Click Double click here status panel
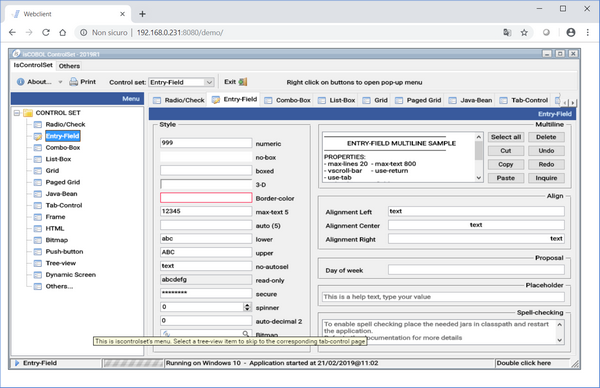 (532, 363)
